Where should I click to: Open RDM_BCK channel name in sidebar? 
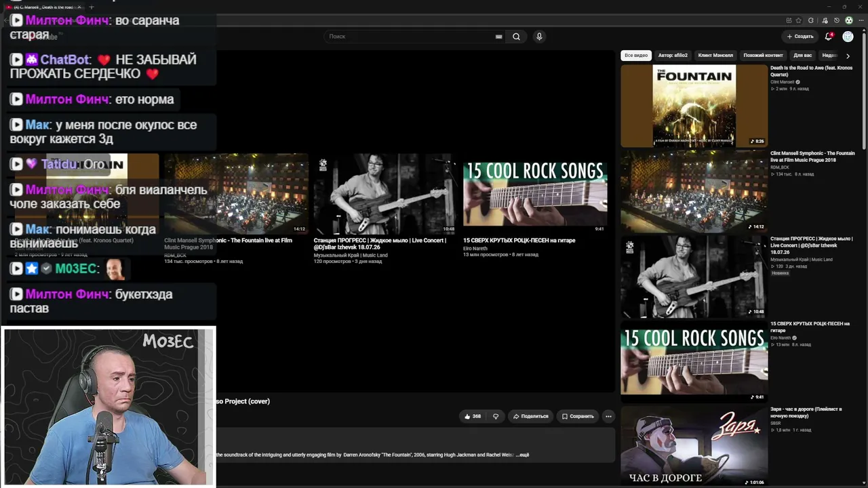pyautogui.click(x=780, y=167)
